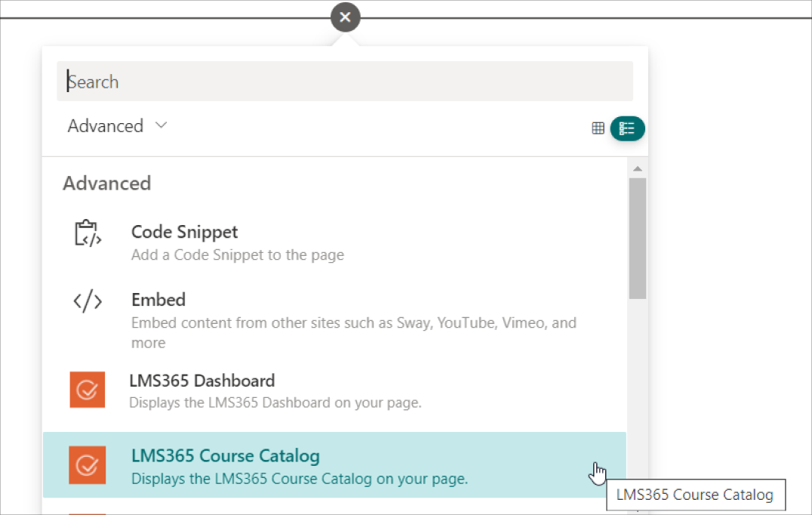Click the scrollbar up arrow
This screenshot has width=812, height=515.
(x=637, y=168)
